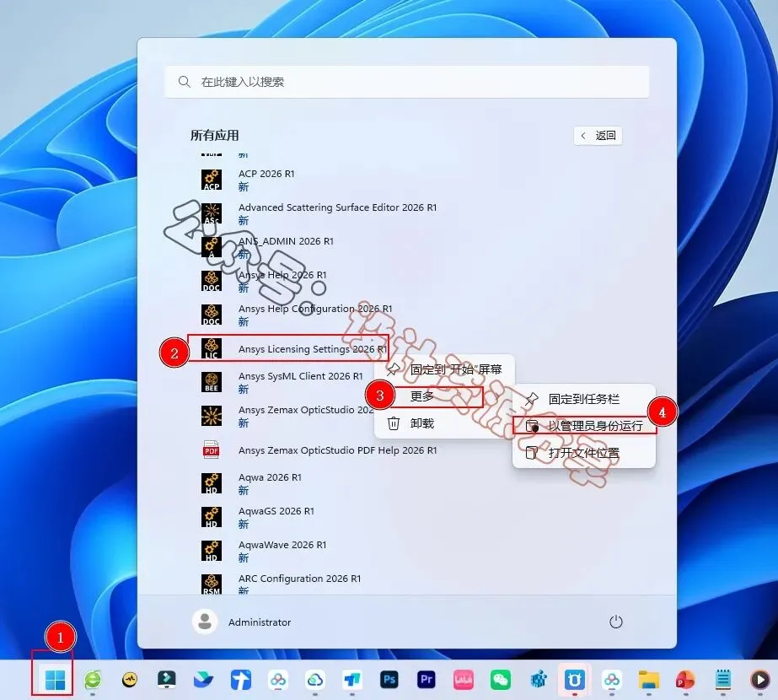Image resolution: width=778 pixels, height=700 pixels.
Task: Open Advanced Scattering Surface Editor 2026 R1 text
Action: [337, 207]
